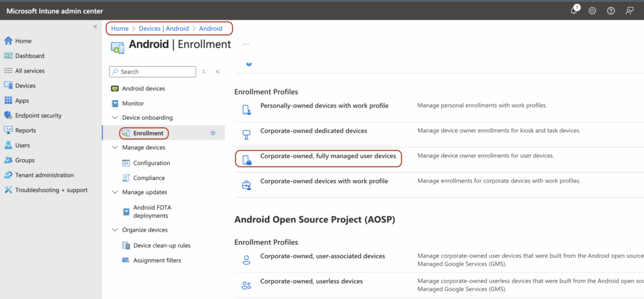The height and width of the screenshot is (299, 644).
Task: Open the feedback icon in header
Action: (x=629, y=11)
